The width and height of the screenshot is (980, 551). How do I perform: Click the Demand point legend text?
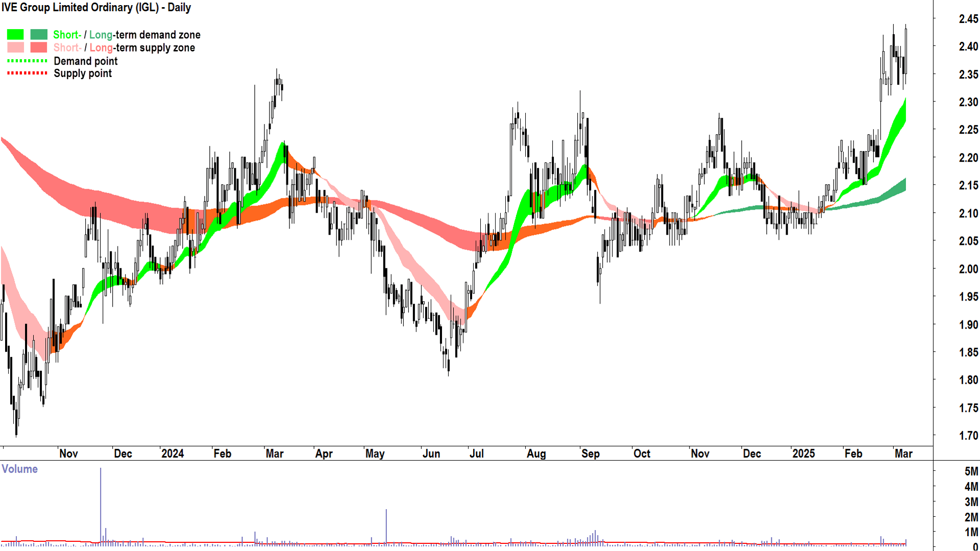pyautogui.click(x=85, y=61)
